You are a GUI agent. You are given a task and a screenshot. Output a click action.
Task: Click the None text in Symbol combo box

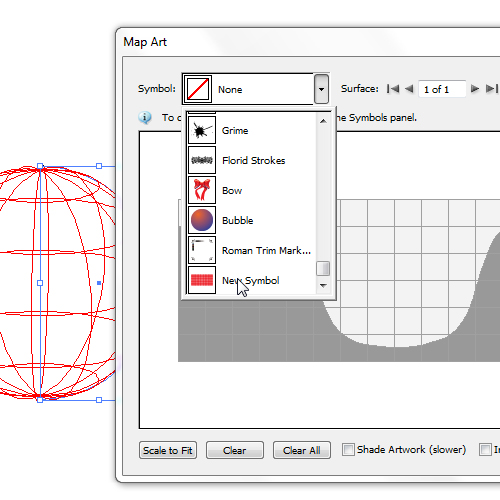coord(230,90)
